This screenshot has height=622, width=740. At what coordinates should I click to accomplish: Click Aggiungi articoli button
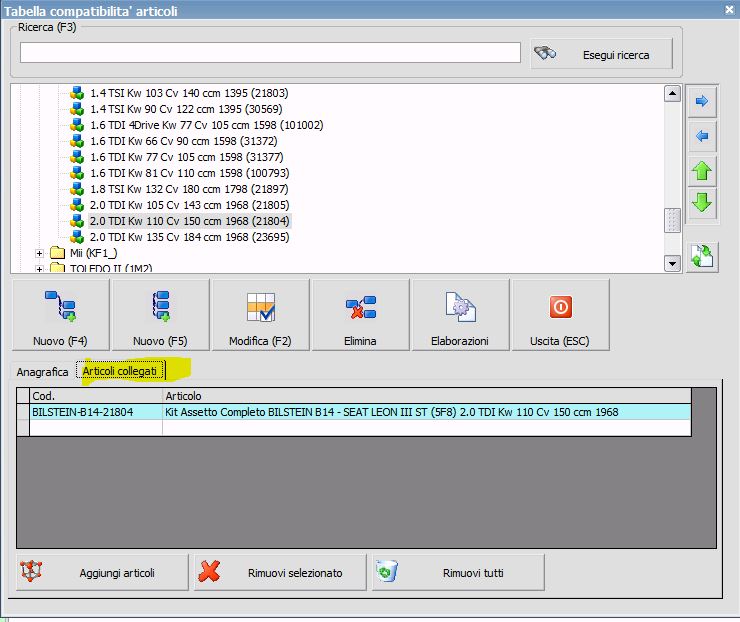point(102,572)
